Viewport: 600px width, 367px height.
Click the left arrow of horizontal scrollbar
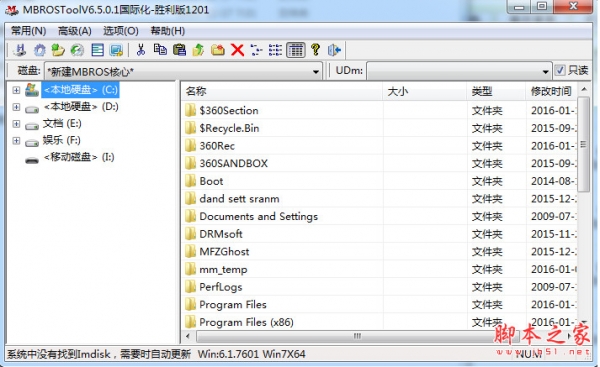point(188,336)
